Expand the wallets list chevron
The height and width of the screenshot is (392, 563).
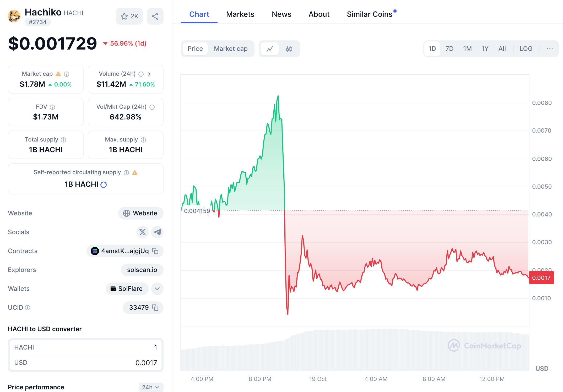(157, 289)
